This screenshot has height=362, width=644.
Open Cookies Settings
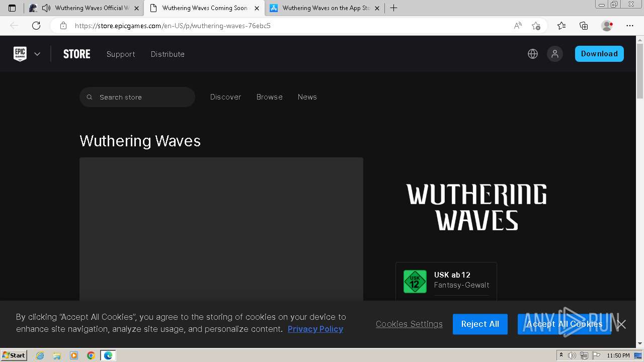point(409,324)
